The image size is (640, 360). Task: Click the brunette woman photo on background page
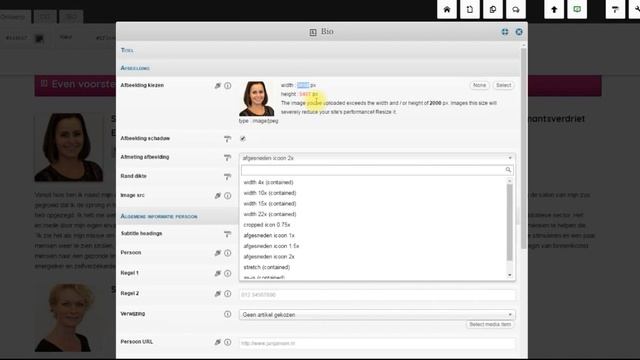click(69, 147)
